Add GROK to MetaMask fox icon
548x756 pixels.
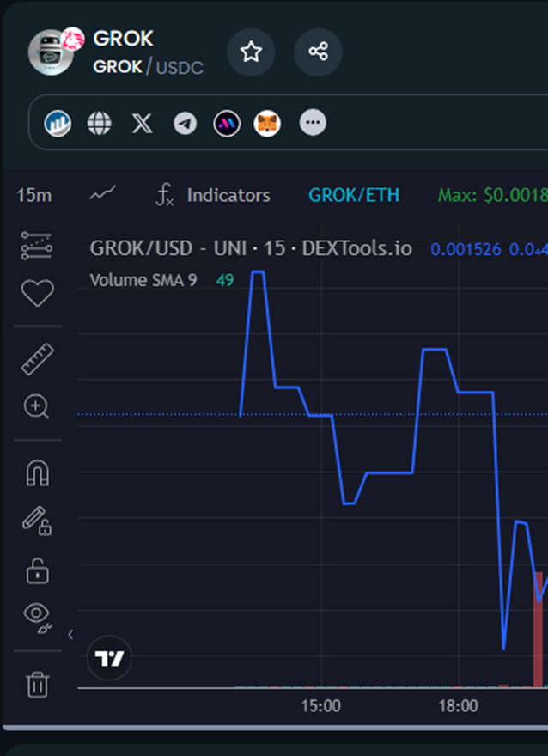pos(267,124)
